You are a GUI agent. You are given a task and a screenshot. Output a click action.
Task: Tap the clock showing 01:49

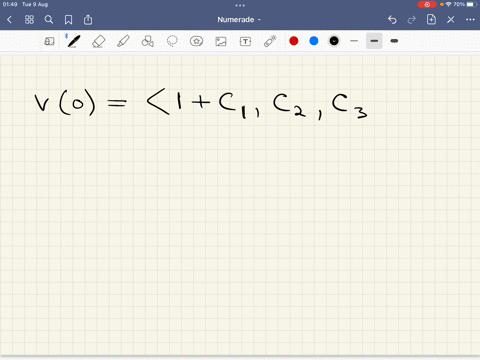[10, 4]
